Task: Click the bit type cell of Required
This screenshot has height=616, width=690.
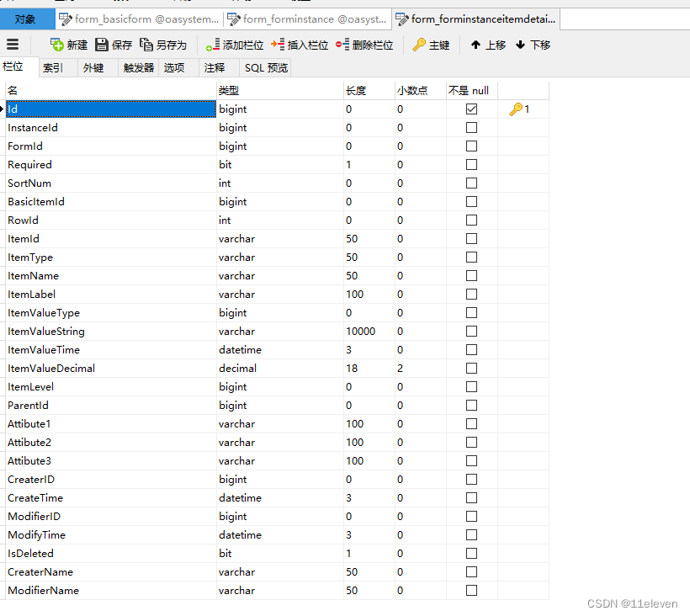Action: point(280,165)
